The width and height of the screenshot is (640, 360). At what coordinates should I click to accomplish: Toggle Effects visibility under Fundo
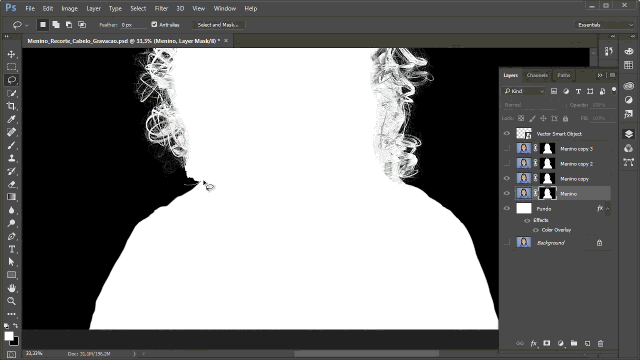pyautogui.click(x=527, y=220)
